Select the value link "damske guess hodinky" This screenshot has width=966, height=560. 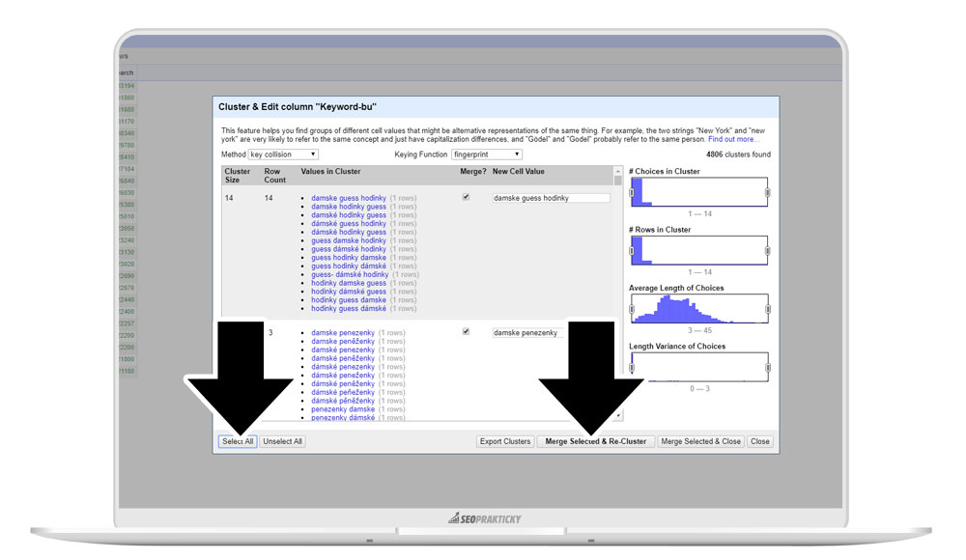coord(349,198)
